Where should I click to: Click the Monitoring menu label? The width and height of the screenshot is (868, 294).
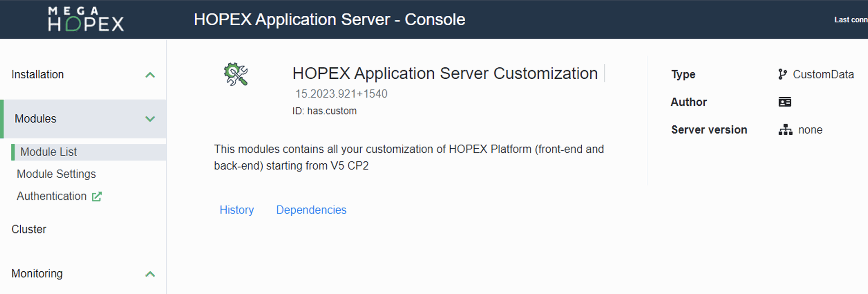pos(37,274)
